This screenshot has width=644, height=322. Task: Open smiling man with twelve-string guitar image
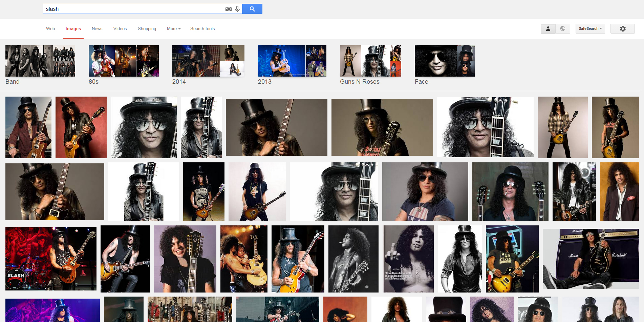point(185,259)
